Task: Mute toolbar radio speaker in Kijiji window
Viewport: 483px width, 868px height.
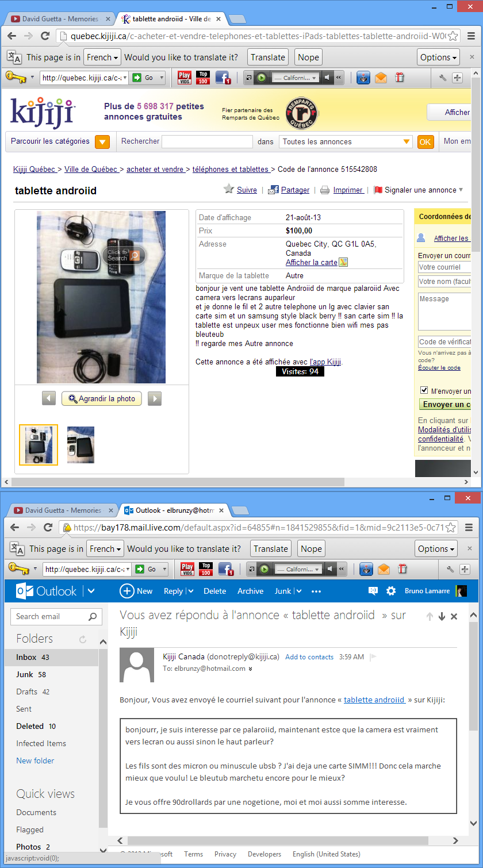Action: click(327, 78)
